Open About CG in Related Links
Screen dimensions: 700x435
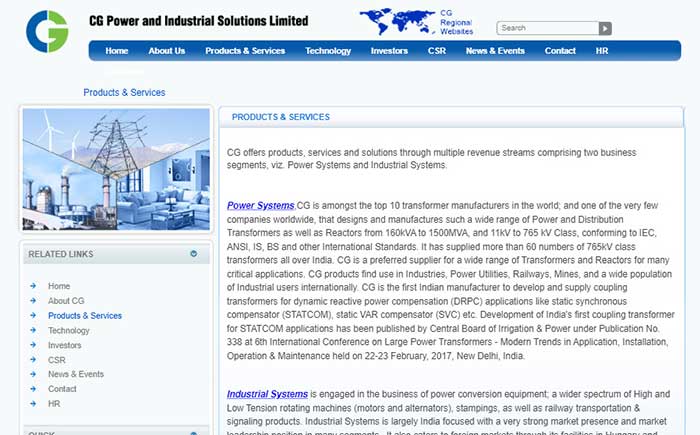66,301
